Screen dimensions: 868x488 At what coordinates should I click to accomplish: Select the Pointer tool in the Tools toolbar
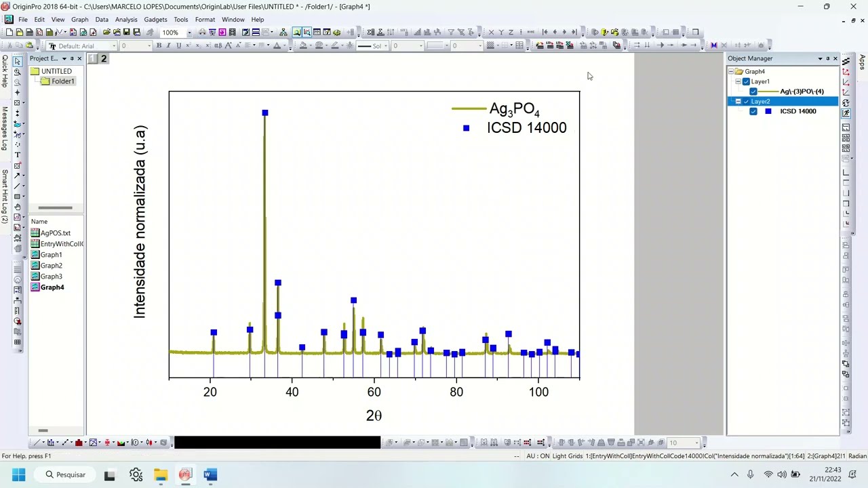click(17, 61)
